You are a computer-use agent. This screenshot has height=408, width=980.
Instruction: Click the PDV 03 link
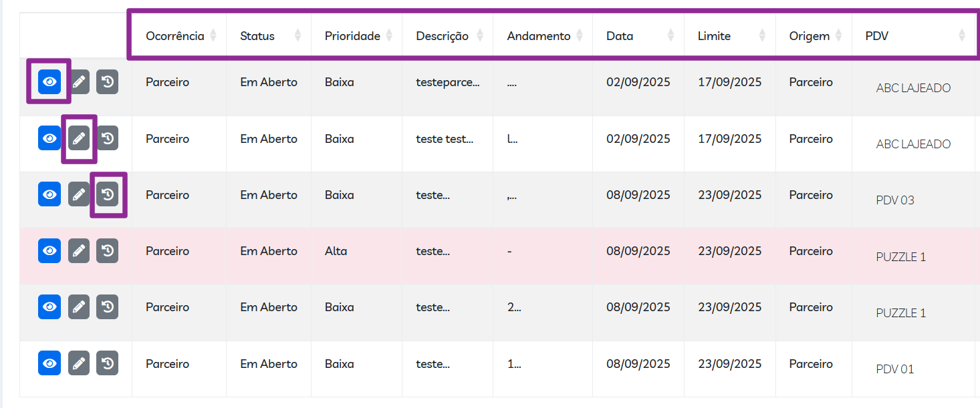[894, 200]
